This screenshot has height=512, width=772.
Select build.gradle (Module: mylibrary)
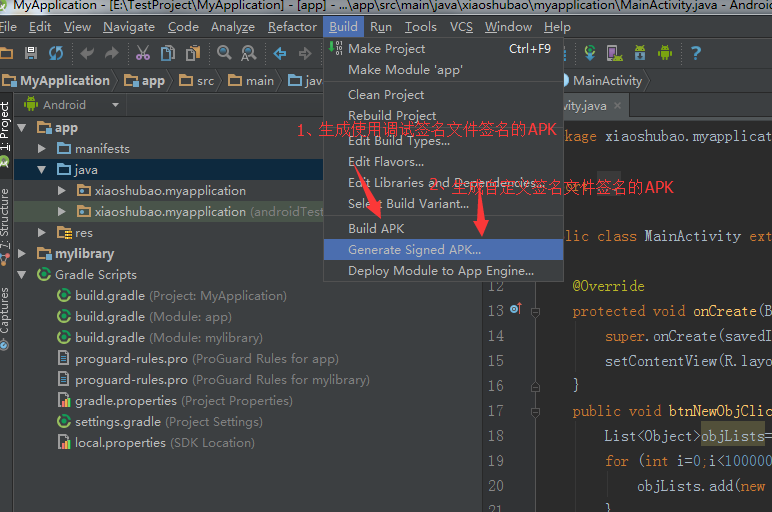coord(160,338)
